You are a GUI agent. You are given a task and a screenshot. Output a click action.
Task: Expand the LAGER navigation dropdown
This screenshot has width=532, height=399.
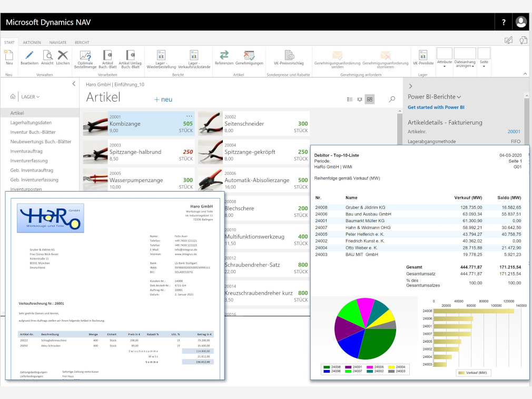32,96
